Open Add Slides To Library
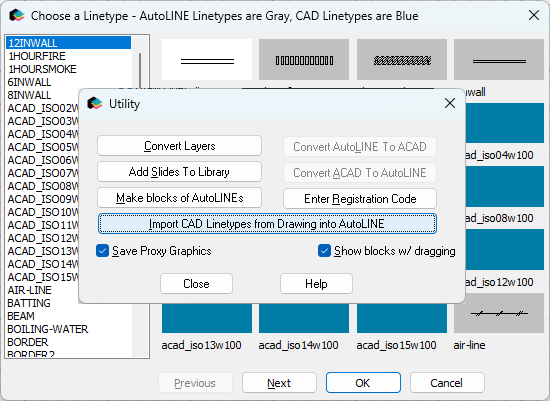Screen dimensions: 550x401 pyautogui.click(x=179, y=172)
